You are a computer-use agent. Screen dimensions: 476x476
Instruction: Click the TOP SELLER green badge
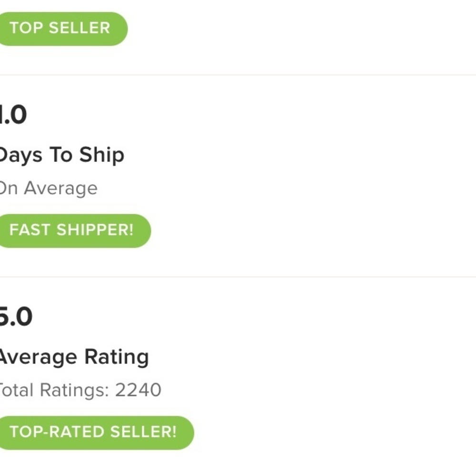[63, 29]
